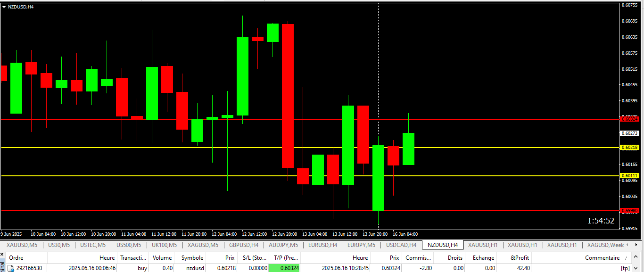Click the S/L value 0.00000

258,268
